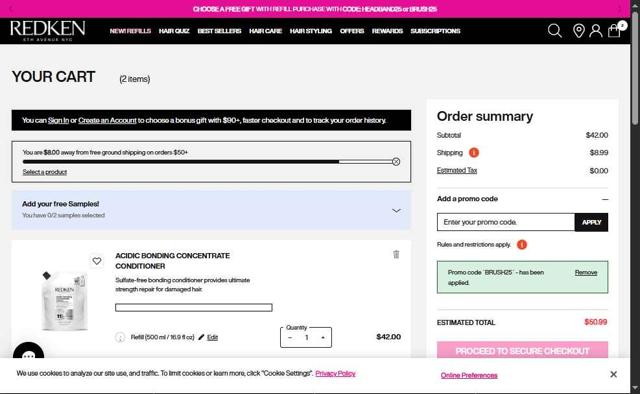The width and height of the screenshot is (640, 394).
Task: Click Create an Account link
Action: [x=107, y=120]
